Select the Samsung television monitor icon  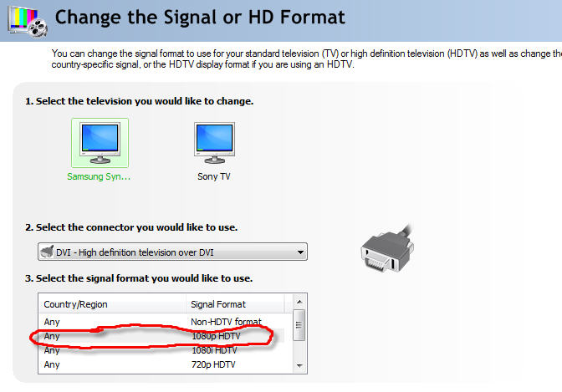click(100, 142)
